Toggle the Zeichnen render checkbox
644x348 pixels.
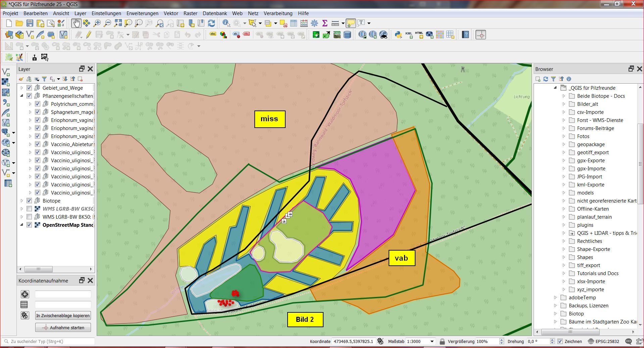coord(560,342)
